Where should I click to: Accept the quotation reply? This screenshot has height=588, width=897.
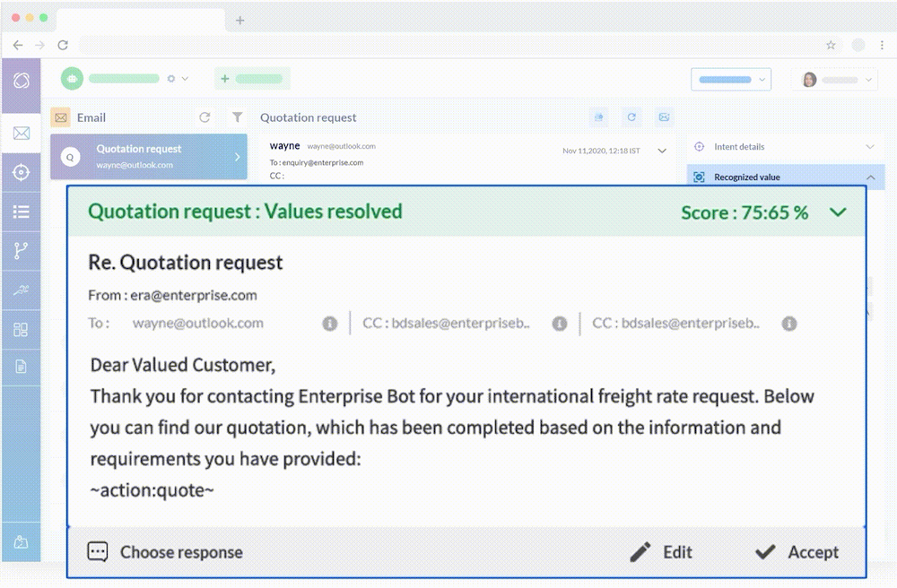(797, 552)
